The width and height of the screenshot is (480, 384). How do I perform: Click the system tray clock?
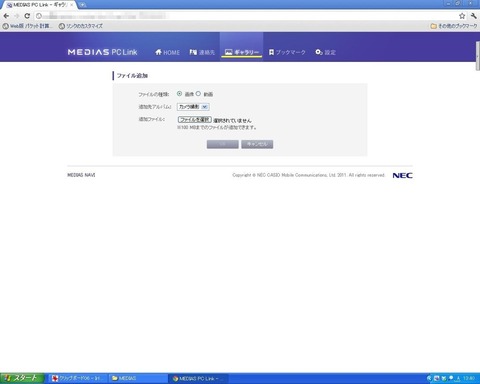point(469,378)
